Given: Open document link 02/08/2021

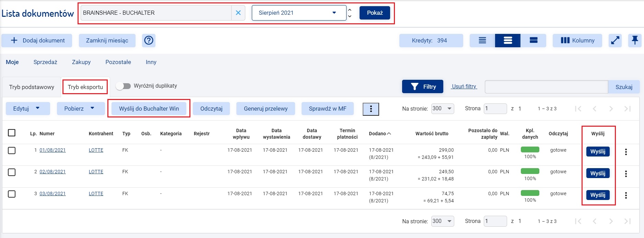Looking at the screenshot, I should (52, 172).
